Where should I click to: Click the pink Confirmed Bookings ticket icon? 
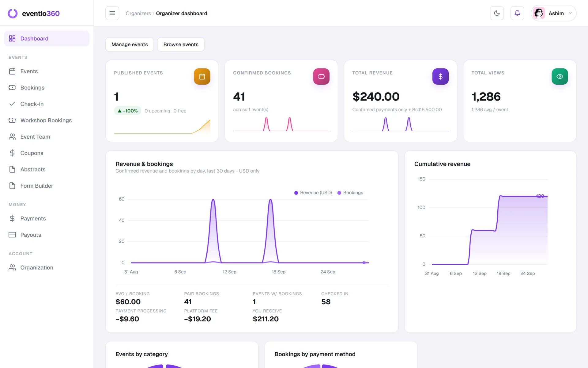[x=321, y=76]
